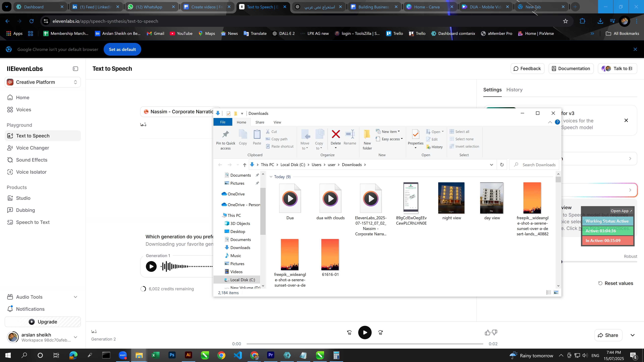Collapse the Explorer ribbon chevron
644x362 pixels.
(550, 122)
